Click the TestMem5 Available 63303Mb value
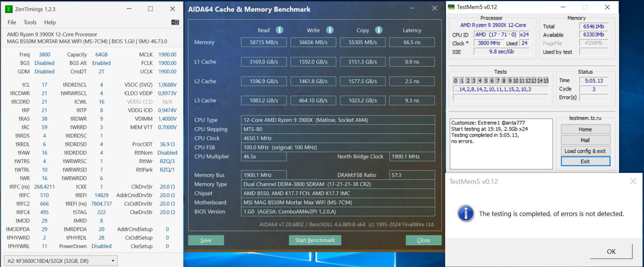Screen dimensions: 644x267 coord(594,35)
